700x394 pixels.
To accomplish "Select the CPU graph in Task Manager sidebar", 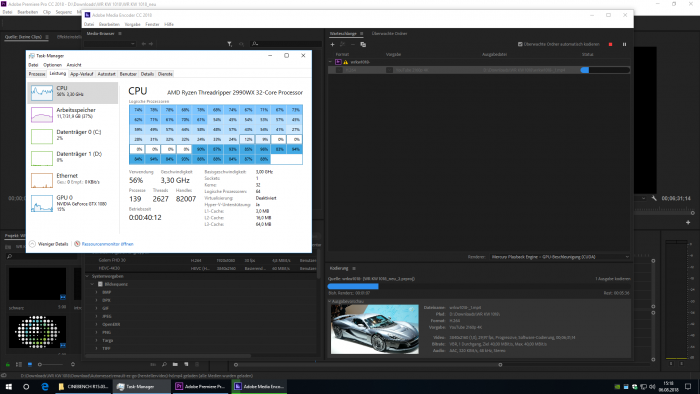I will coord(73,92).
